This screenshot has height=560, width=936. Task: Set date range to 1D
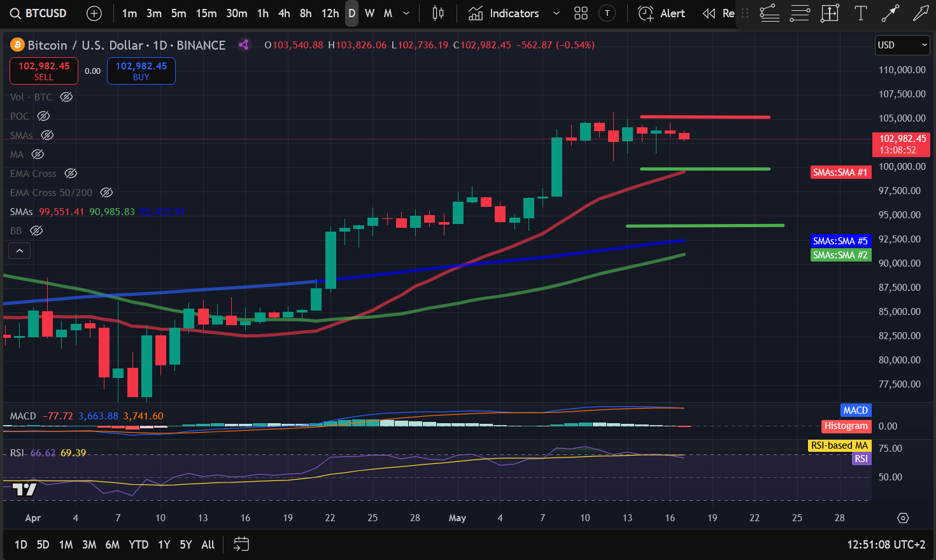point(21,545)
